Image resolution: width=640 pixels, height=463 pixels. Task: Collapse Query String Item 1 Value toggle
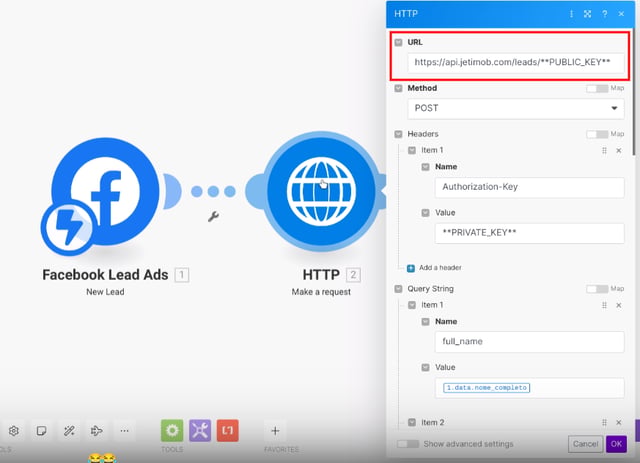pyautogui.click(x=425, y=367)
